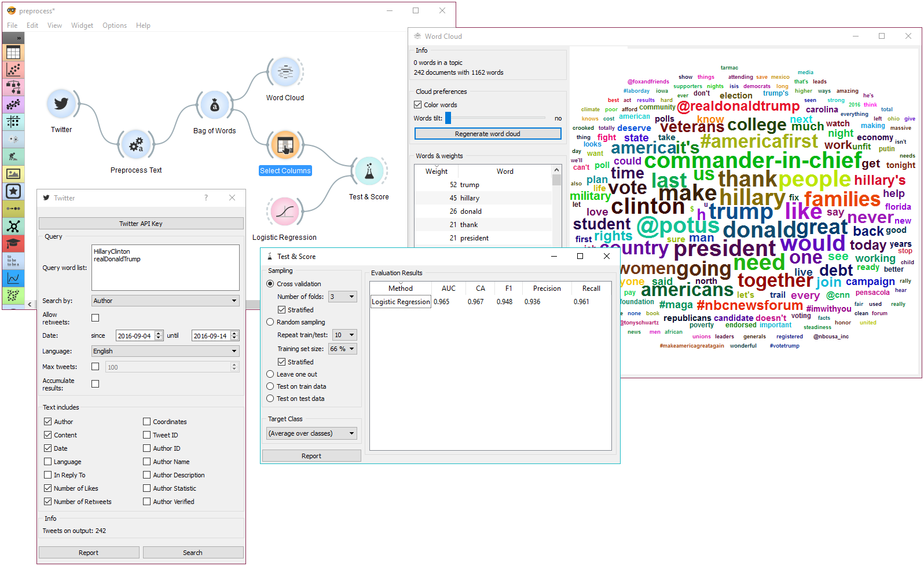Open the green dotted network category icon
The height and width of the screenshot is (566, 924).
coord(13,295)
